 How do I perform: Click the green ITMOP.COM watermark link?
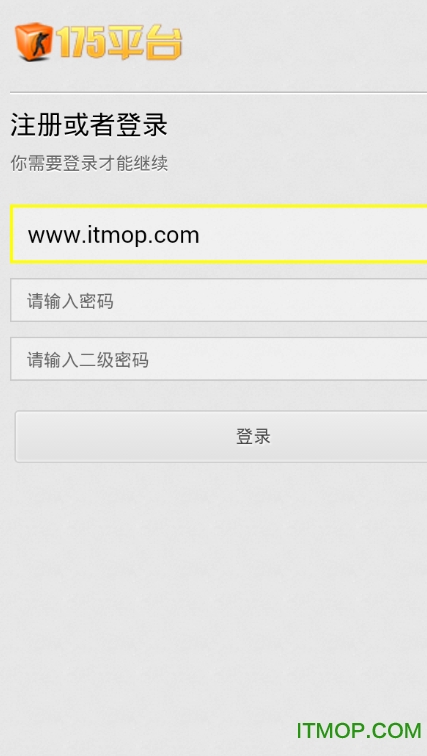[359, 730]
